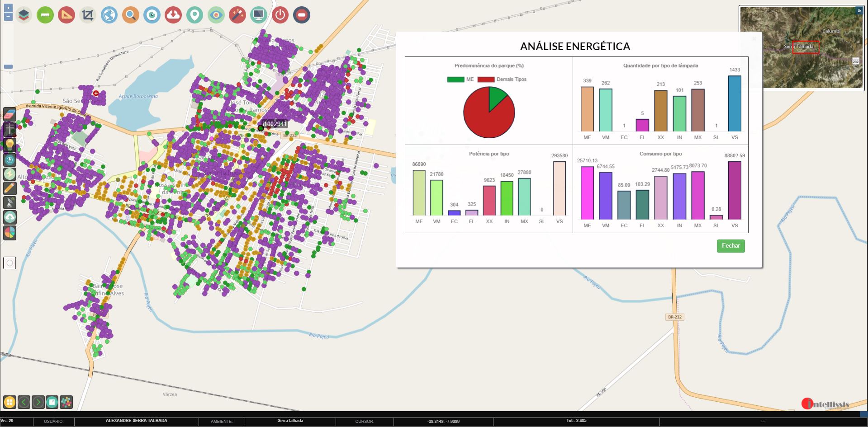The height and width of the screenshot is (427, 868).
Task: Select the light bulb tool in sidebar
Action: pyautogui.click(x=9, y=145)
